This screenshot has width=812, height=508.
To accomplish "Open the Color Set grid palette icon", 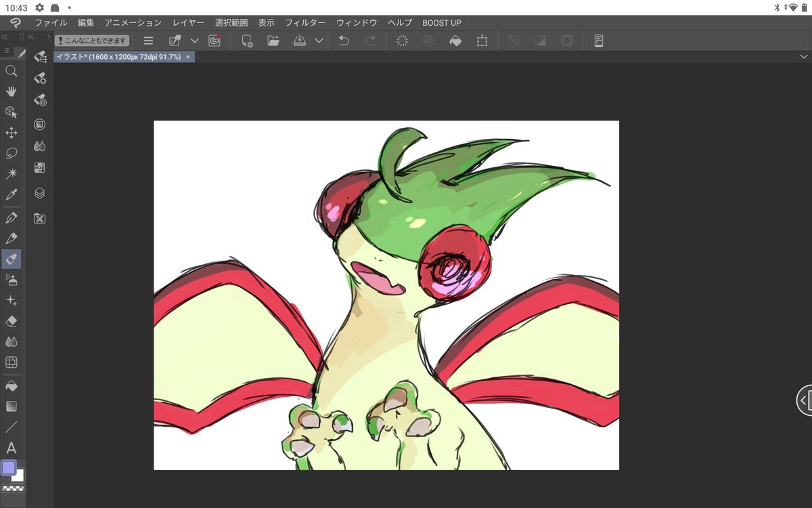I will [40, 167].
